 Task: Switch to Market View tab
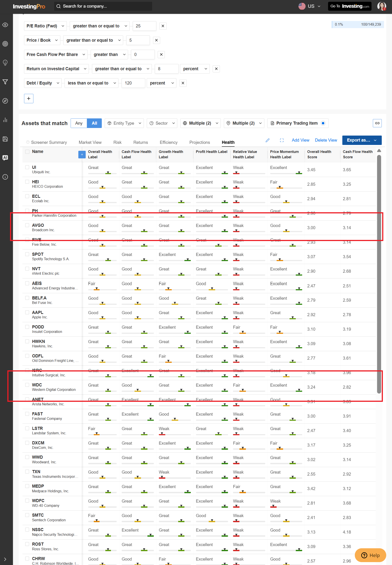point(90,142)
